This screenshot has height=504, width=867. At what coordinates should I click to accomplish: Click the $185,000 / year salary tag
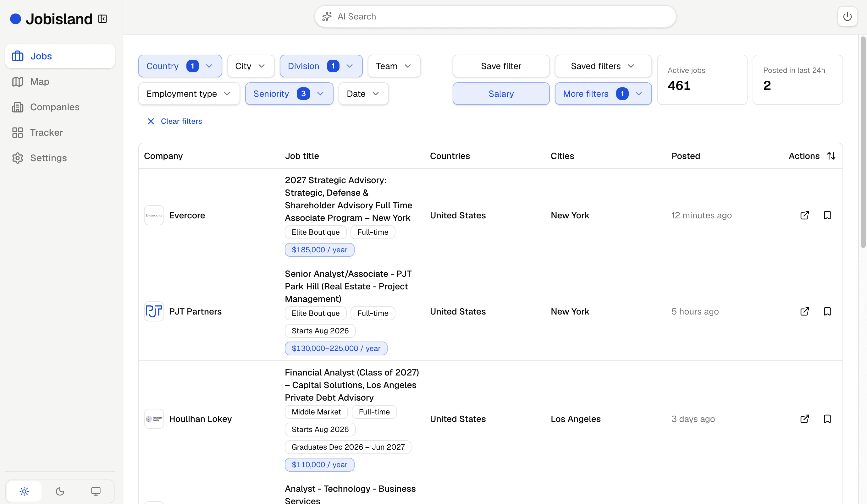pyautogui.click(x=319, y=249)
